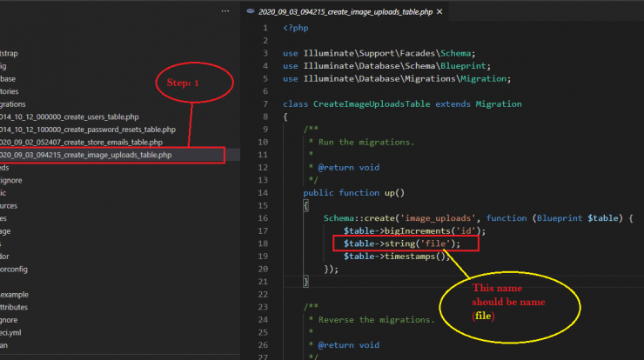Expand the resources folder in explorer

click(x=9, y=206)
